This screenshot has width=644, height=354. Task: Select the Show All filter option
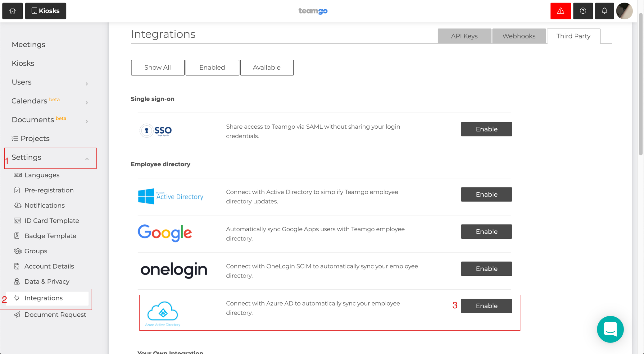[157, 67]
